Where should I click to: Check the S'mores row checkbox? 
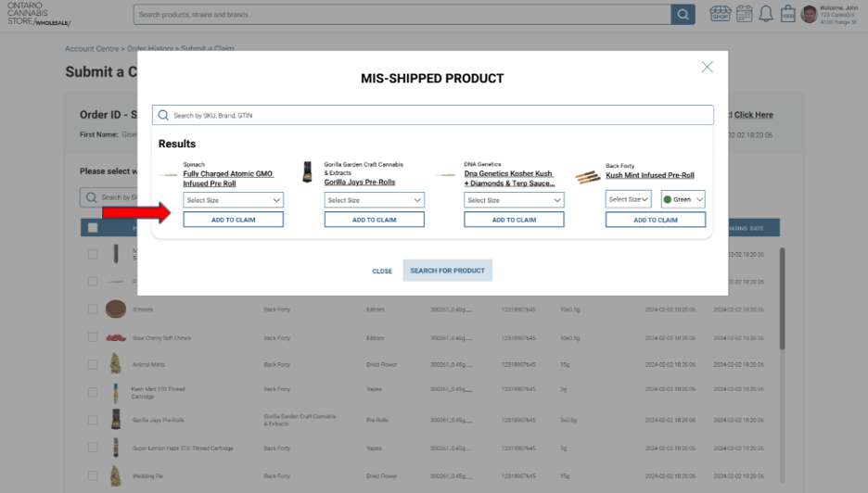click(93, 309)
